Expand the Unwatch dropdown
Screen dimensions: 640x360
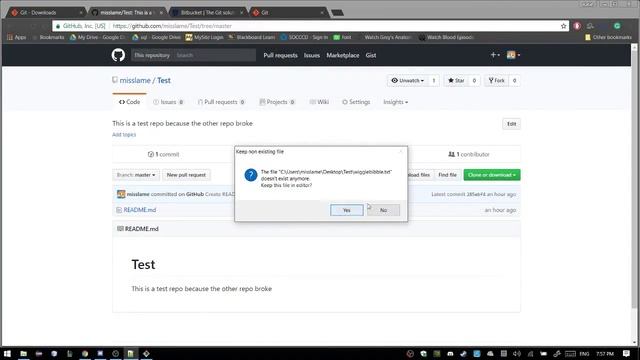(407, 80)
